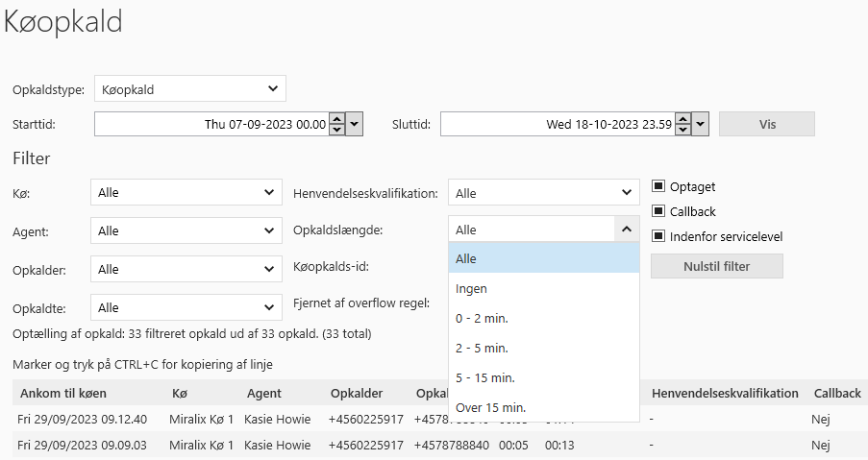Toggle the Callback filter checkbox
Image resolution: width=868 pixels, height=460 pixels.
point(658,211)
